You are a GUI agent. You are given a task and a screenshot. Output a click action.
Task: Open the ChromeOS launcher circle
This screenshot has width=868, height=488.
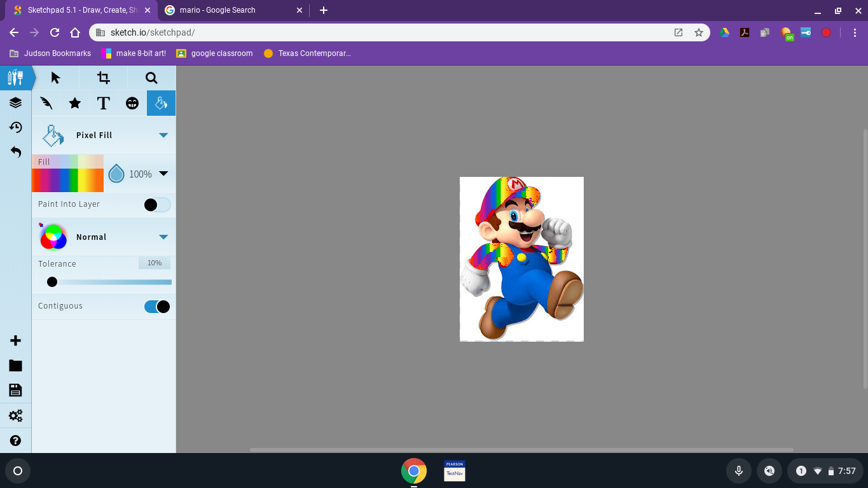click(18, 471)
